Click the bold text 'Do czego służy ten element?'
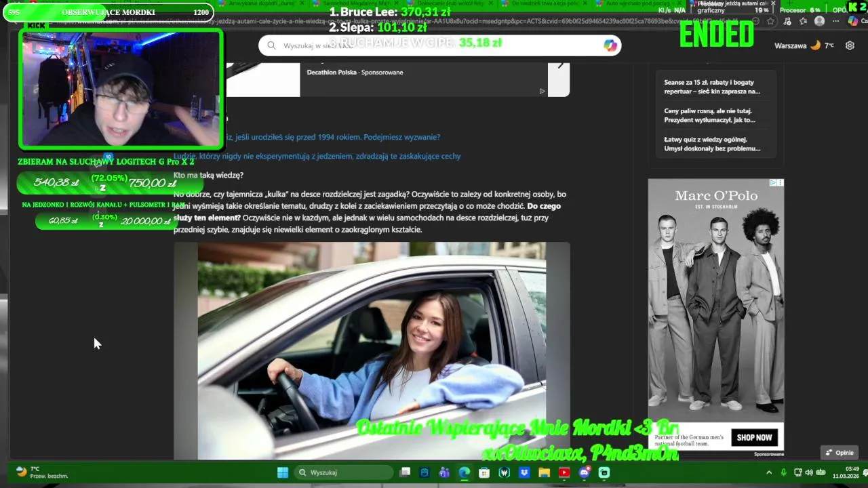Screen dimensions: 868x488 (x=368, y=212)
